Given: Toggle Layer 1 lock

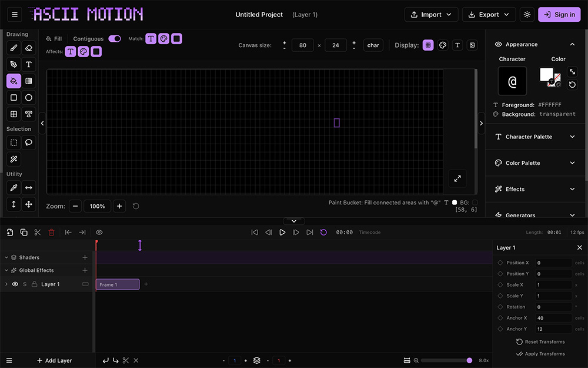Looking at the screenshot, I should 34,284.
